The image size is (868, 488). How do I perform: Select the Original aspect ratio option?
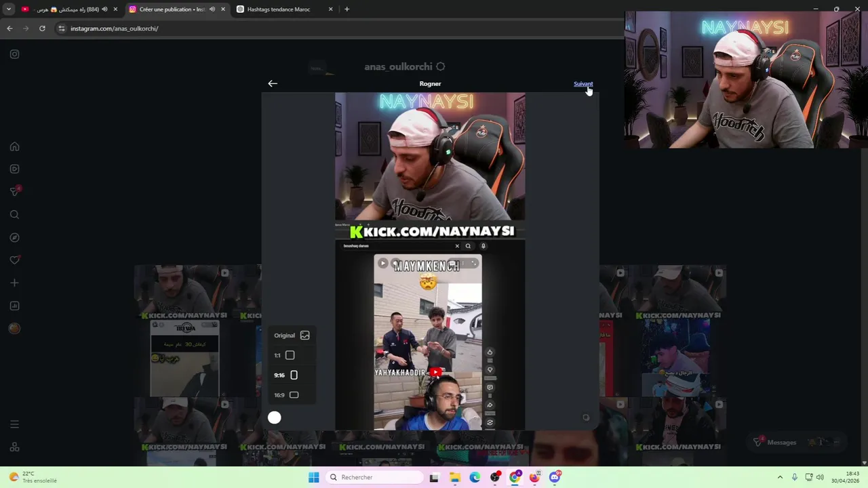[x=292, y=335]
